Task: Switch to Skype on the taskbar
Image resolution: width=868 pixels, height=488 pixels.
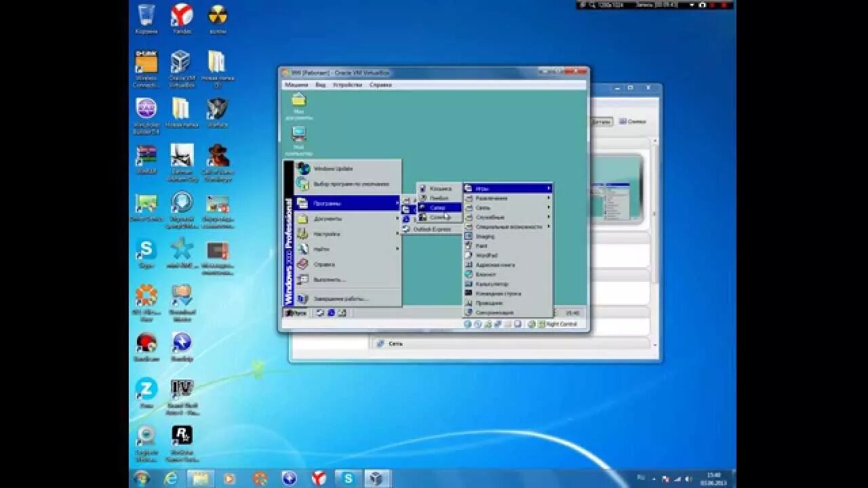Action: tap(348, 479)
